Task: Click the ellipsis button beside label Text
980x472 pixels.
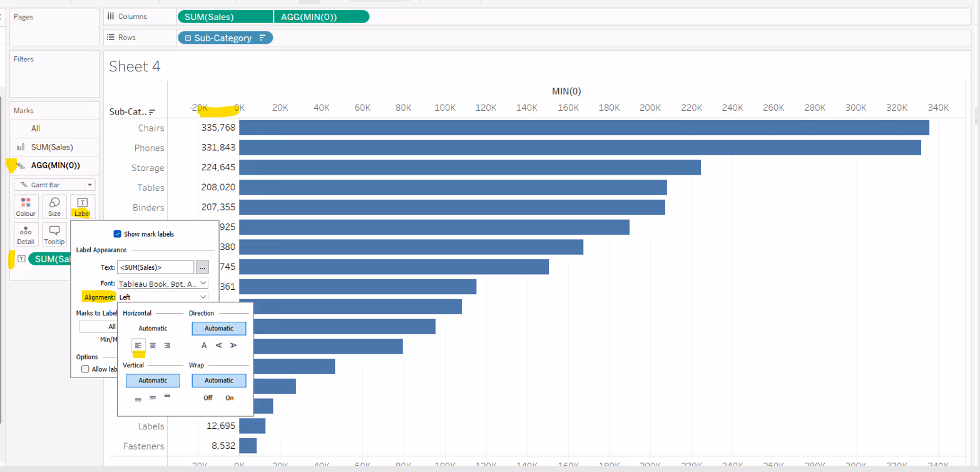Action: [202, 267]
